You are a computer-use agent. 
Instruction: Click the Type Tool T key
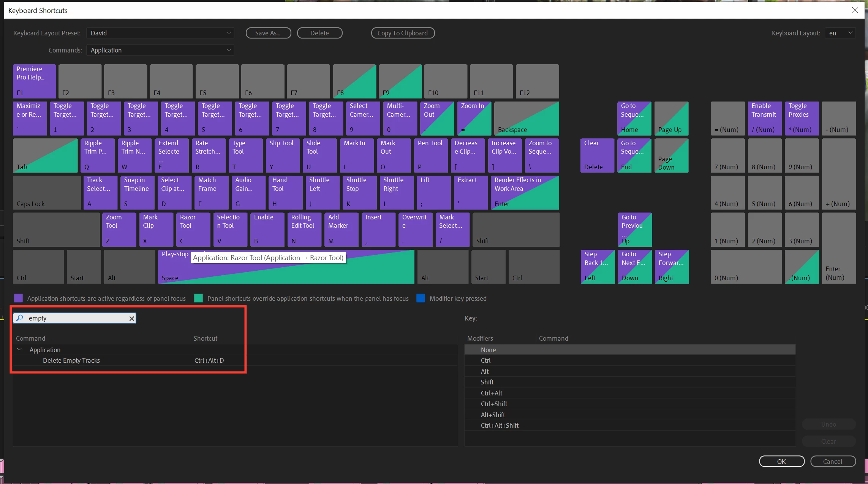[x=245, y=155]
